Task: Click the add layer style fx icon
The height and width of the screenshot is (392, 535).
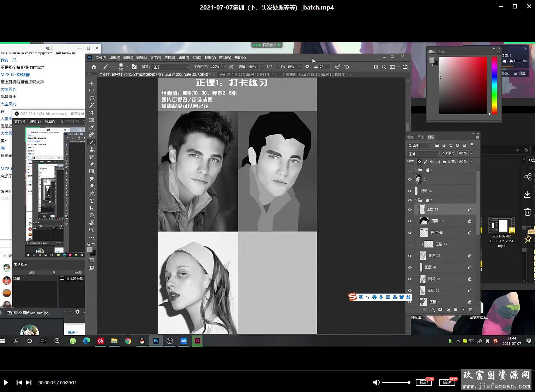Action: pos(433,310)
